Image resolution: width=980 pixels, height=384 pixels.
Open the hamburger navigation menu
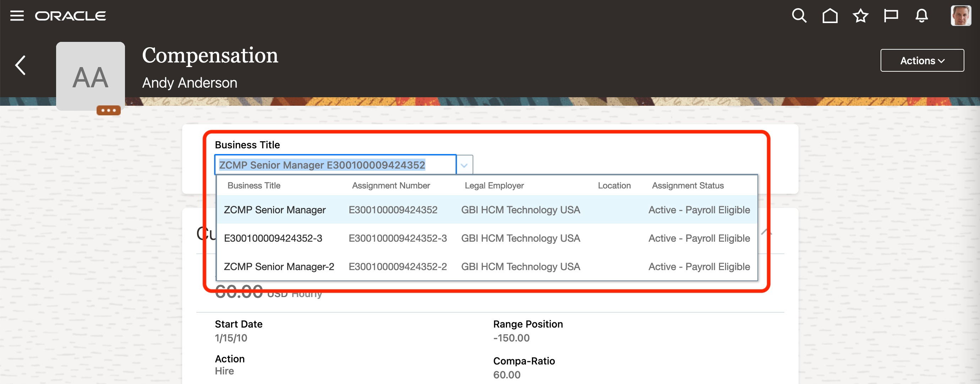(x=17, y=16)
